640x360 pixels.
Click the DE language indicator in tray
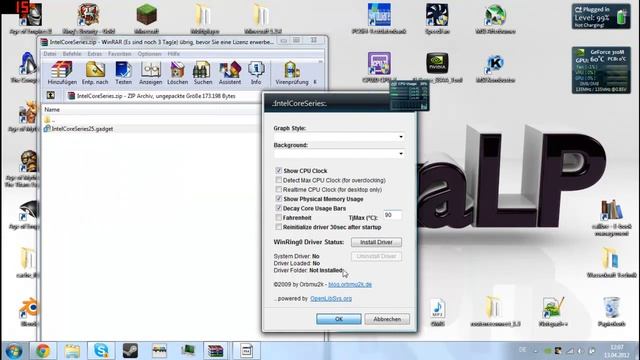[x=522, y=350]
